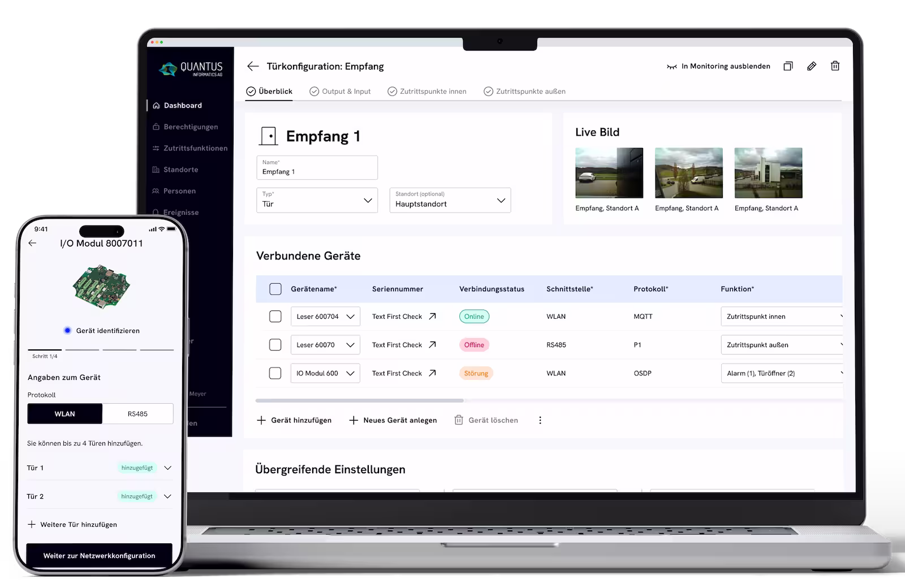Open the Typ dropdown showing Tür

coord(317,200)
